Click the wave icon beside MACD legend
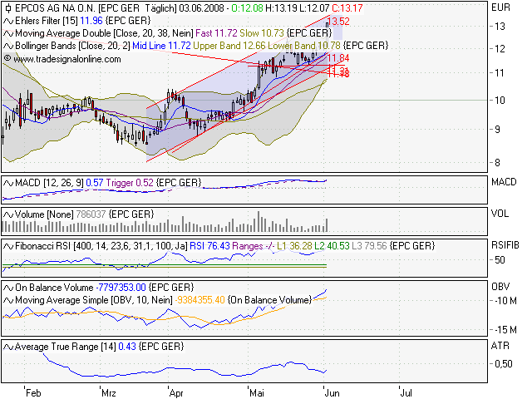 pos(8,183)
